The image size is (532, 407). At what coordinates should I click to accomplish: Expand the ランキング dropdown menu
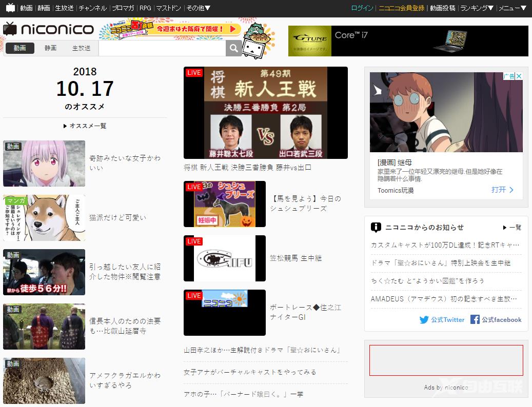coord(477,8)
